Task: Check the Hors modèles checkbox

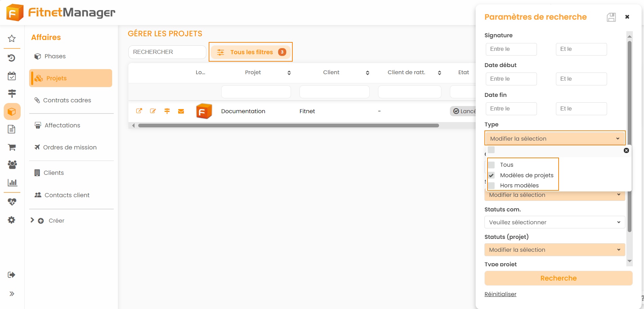Action: point(492,186)
